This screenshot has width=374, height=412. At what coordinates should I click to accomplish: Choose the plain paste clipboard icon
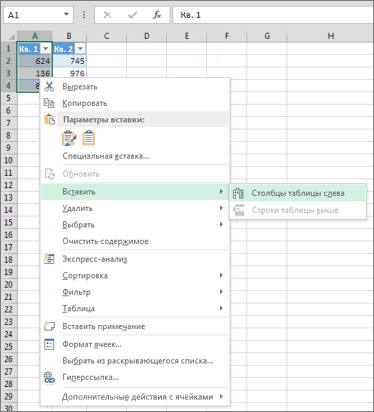[x=89, y=138]
